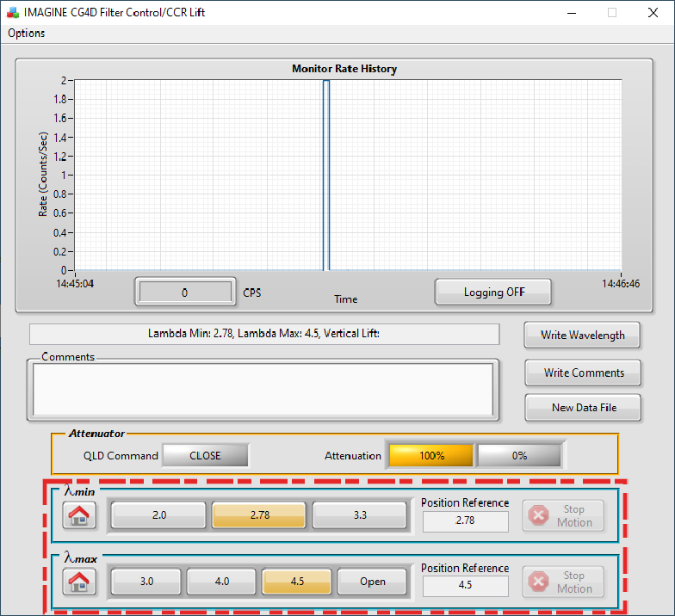Select lambda max 4.0 filter
The image size is (675, 616).
[221, 582]
